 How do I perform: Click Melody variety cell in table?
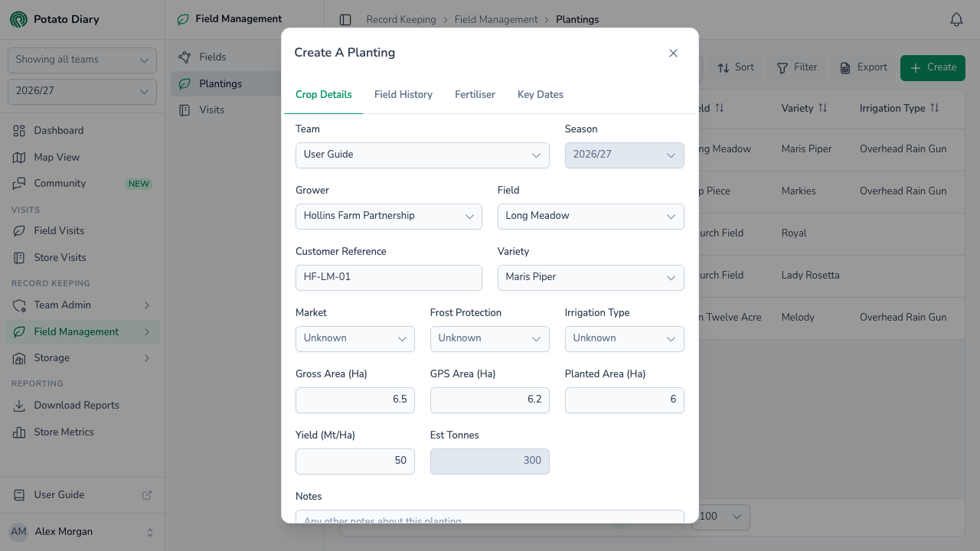click(x=798, y=318)
